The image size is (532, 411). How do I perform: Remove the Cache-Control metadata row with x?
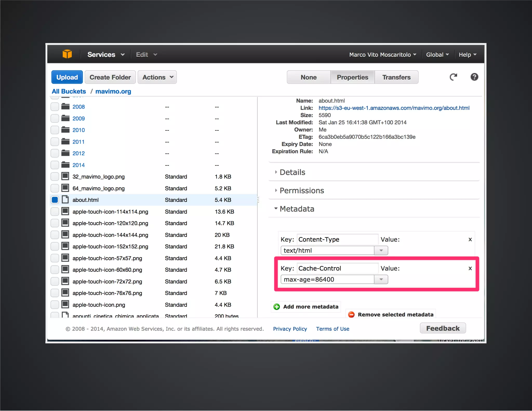point(470,268)
